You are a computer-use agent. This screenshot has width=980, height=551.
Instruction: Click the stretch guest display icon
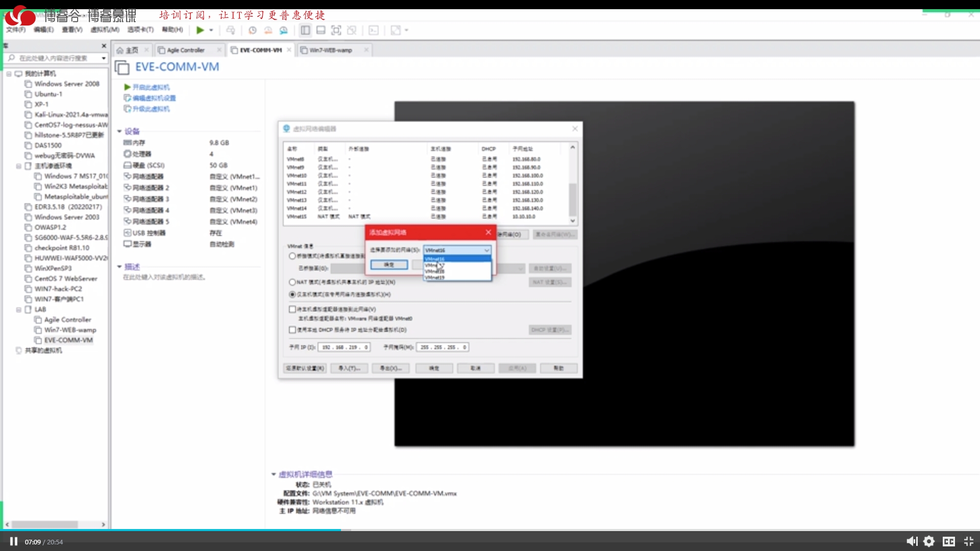click(x=396, y=30)
